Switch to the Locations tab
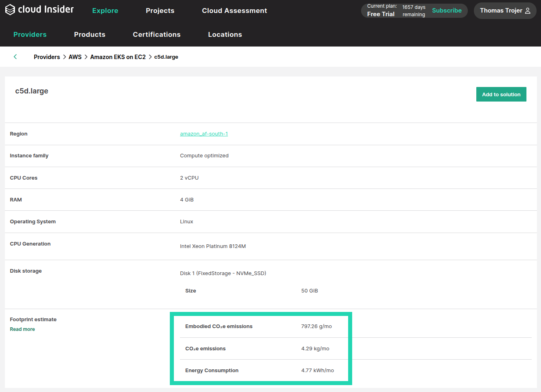 tap(225, 34)
